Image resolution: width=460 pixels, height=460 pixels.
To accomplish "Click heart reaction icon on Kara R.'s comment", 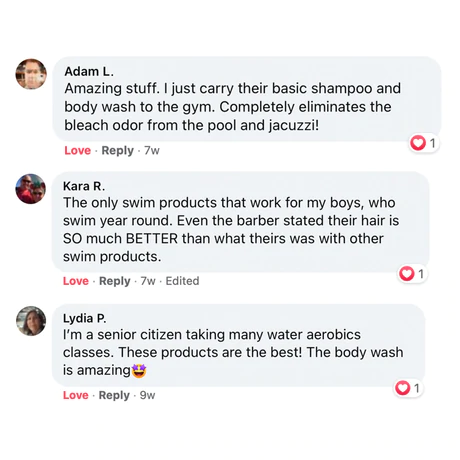I will (x=406, y=274).
